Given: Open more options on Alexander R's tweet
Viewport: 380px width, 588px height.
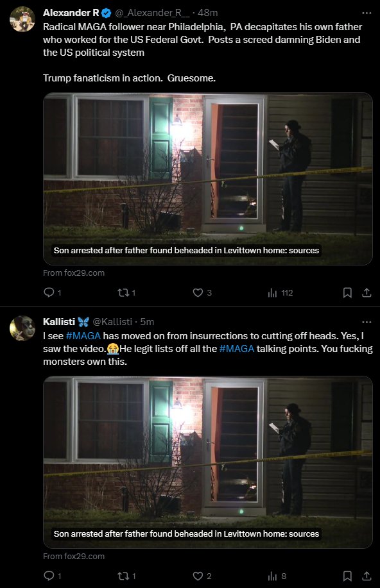Looking at the screenshot, I should click(x=367, y=13).
